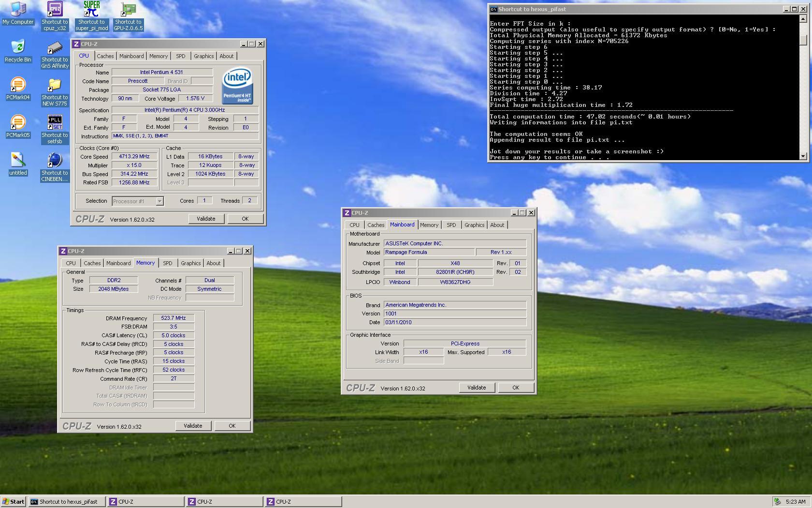812x508 pixels.
Task: Click the CPU-Z title icon in the Memory window
Action: (x=63, y=251)
